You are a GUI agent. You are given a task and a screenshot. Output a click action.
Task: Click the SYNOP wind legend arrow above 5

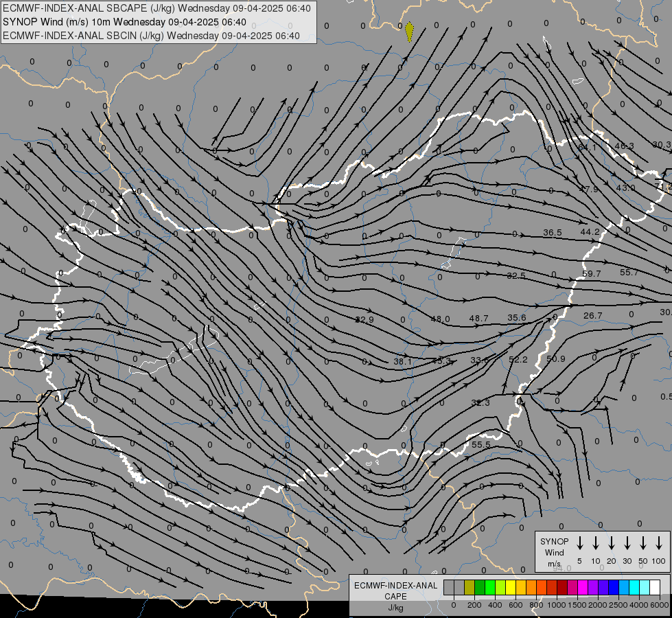click(x=579, y=543)
